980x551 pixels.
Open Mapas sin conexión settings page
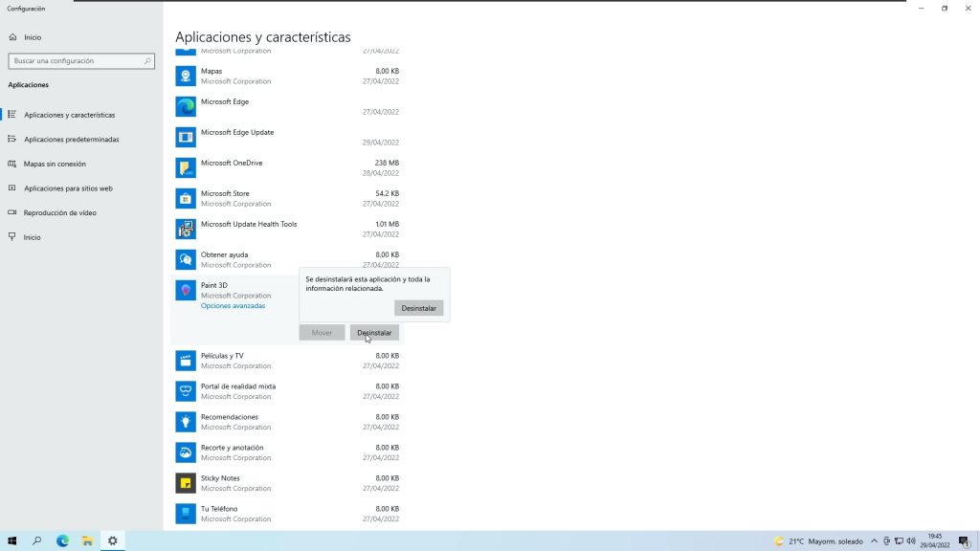pos(55,164)
